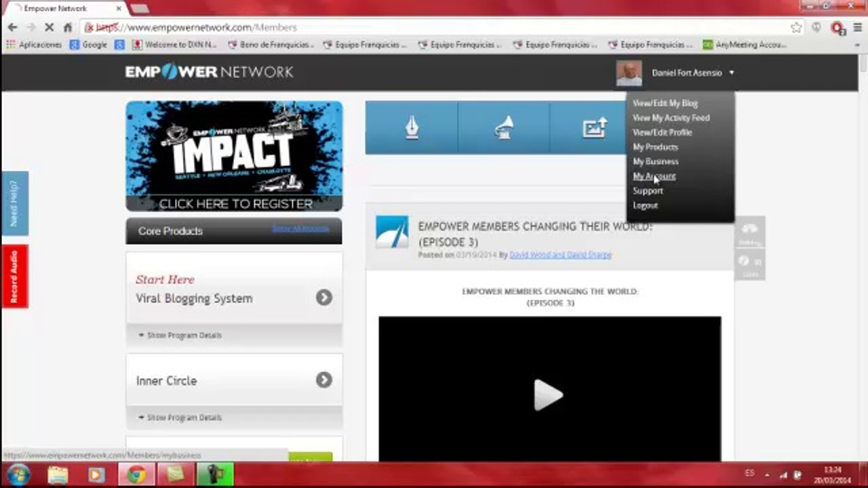Viewport: 868px width, 488px height.
Task: Play the Episode 3 video
Action: (x=549, y=395)
